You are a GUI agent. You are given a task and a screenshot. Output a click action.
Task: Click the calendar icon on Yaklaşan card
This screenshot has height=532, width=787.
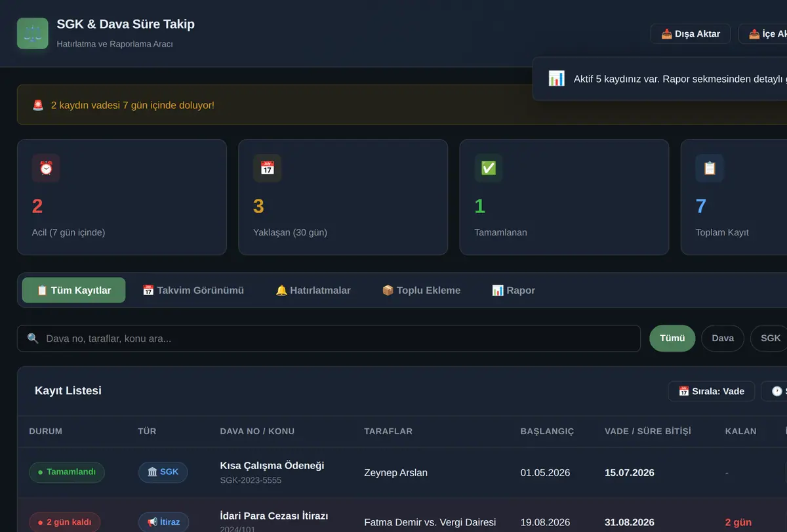click(x=267, y=168)
